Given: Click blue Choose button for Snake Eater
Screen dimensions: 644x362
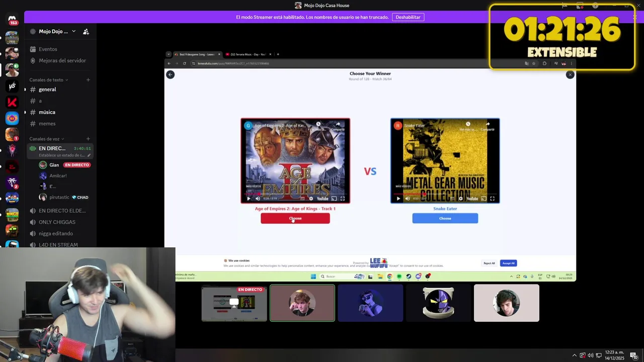Looking at the screenshot, I should point(445,218).
